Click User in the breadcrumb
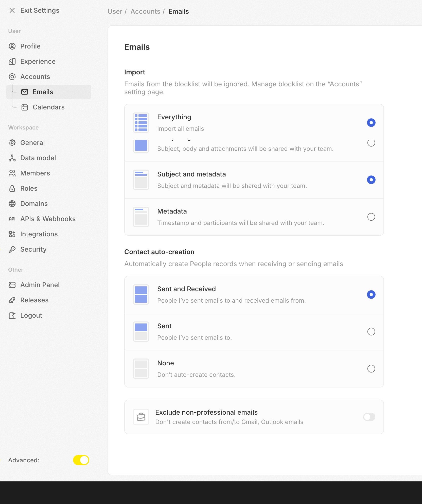Viewport: 422px width, 504px height. (x=115, y=11)
